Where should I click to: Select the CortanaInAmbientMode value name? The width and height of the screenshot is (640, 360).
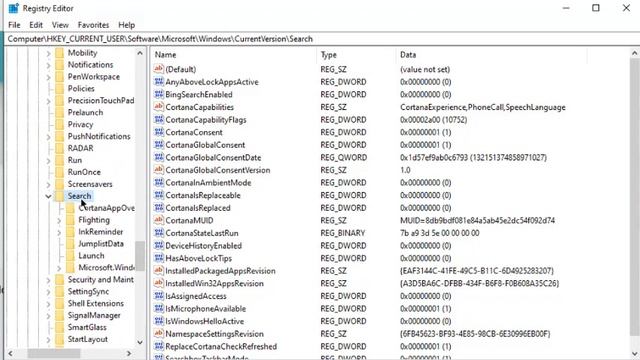pyautogui.click(x=208, y=182)
